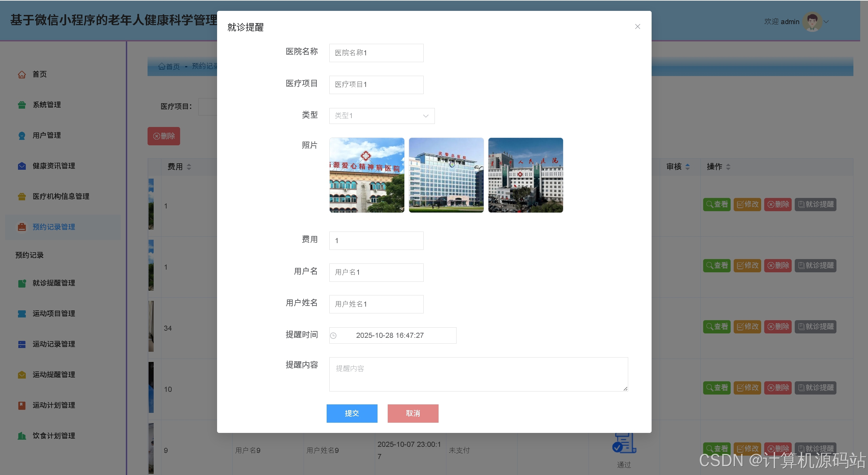Click the admin avatar image
868x475 pixels.
(x=812, y=22)
